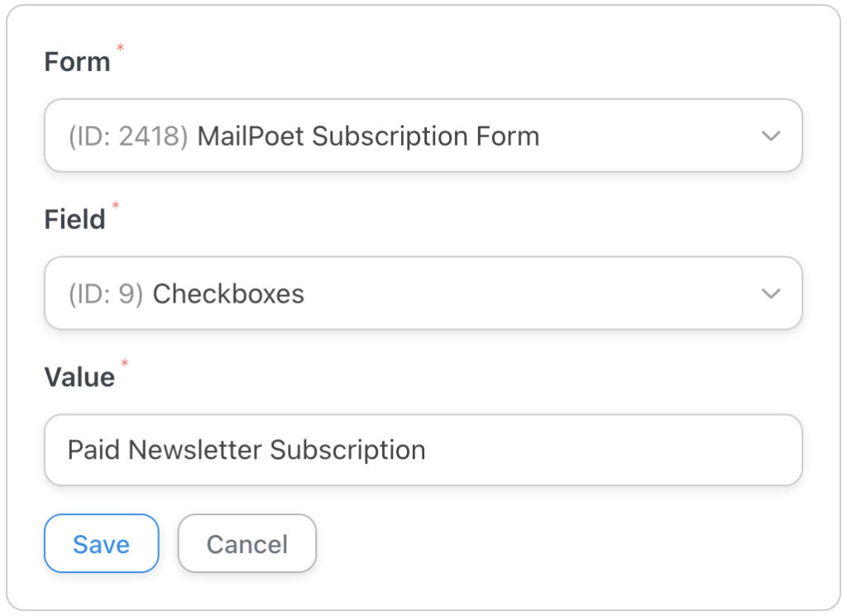
Task: Click the Value label text
Action: point(80,376)
